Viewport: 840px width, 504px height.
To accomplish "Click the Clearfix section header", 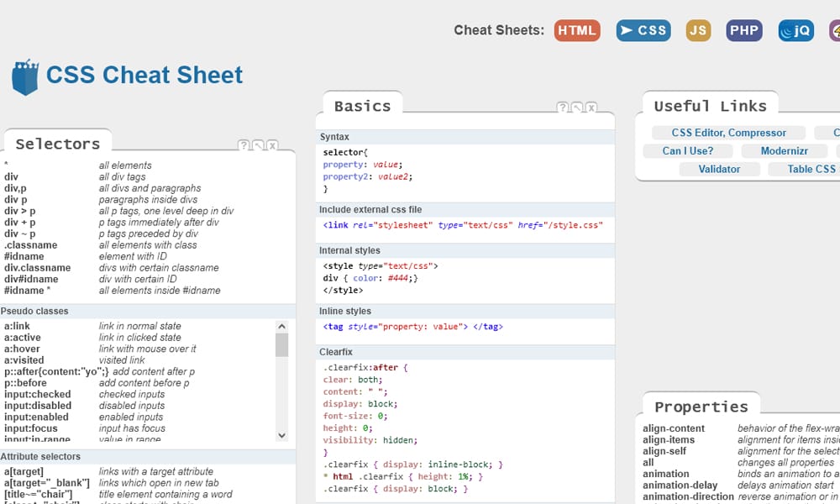I will point(465,352).
